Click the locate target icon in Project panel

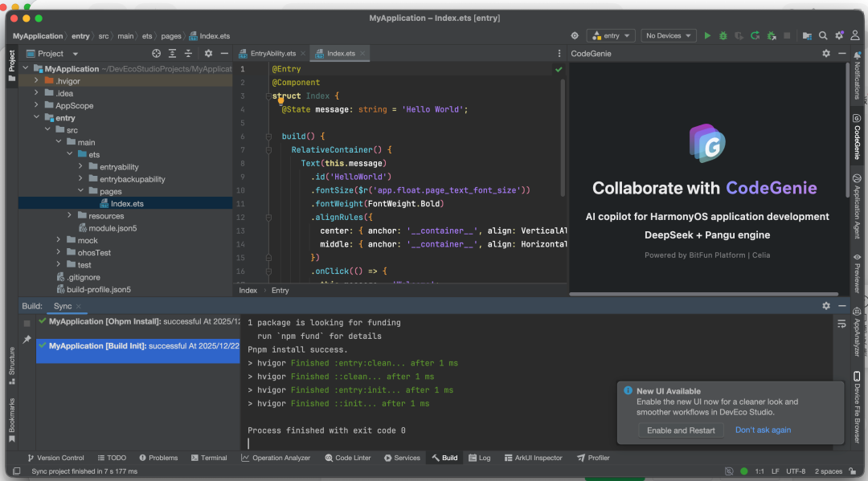pos(157,54)
